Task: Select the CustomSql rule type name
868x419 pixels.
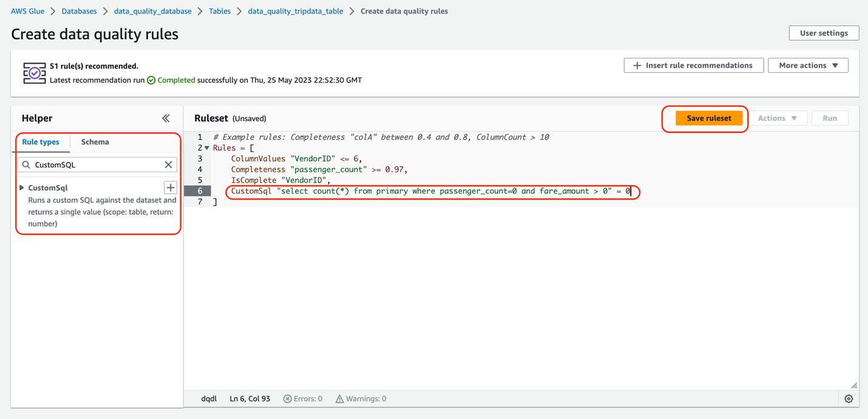Action: (x=48, y=188)
